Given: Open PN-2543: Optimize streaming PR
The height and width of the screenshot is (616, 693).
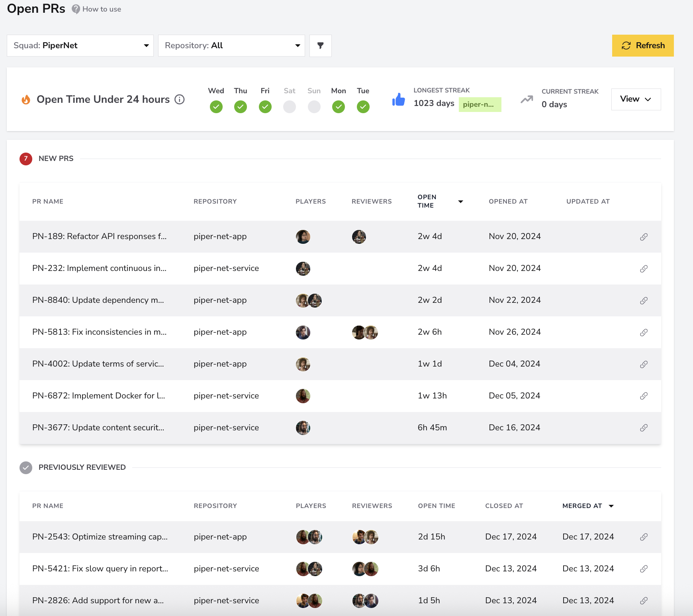Looking at the screenshot, I should point(100,537).
